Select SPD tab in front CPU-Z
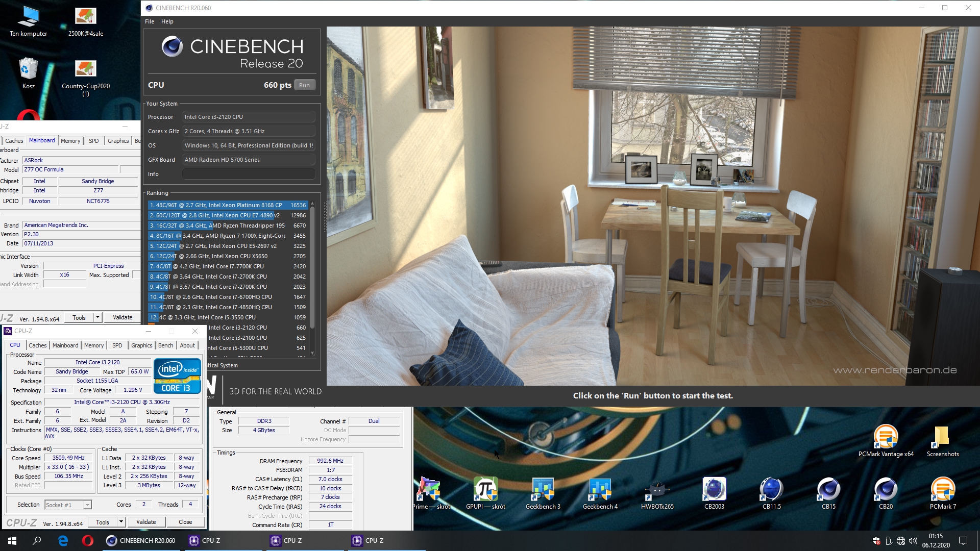Screen dimensions: 980x551 [x=117, y=345]
